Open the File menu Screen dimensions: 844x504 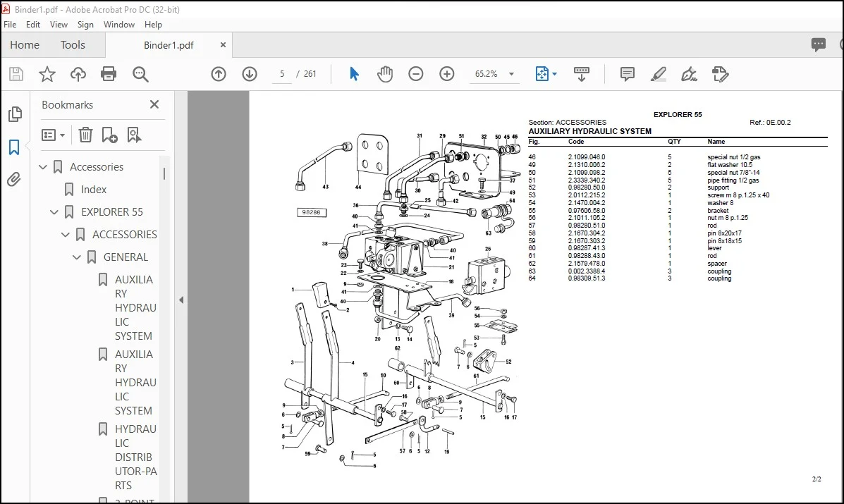pos(10,24)
